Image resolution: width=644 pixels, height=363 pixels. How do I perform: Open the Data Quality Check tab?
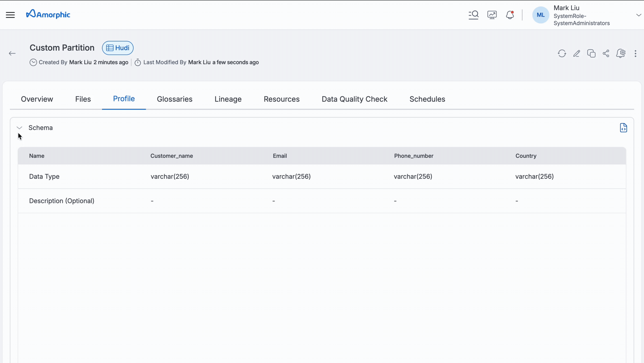click(x=354, y=99)
